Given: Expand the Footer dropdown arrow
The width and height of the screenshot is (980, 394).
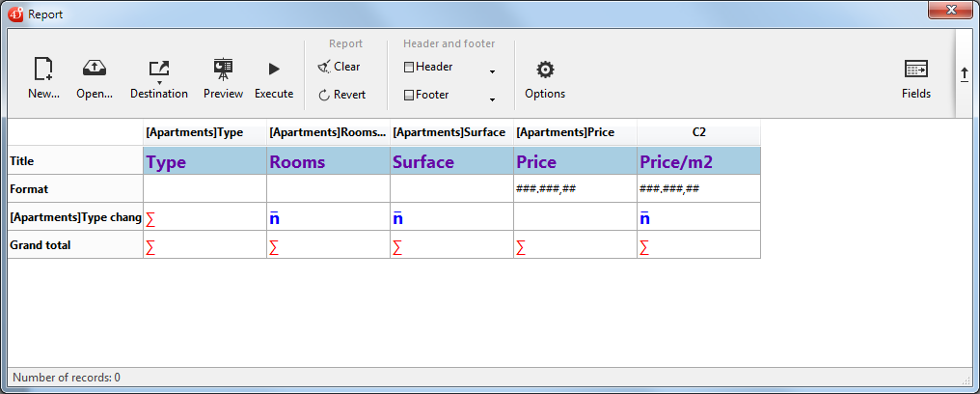Looking at the screenshot, I should pyautogui.click(x=492, y=99).
